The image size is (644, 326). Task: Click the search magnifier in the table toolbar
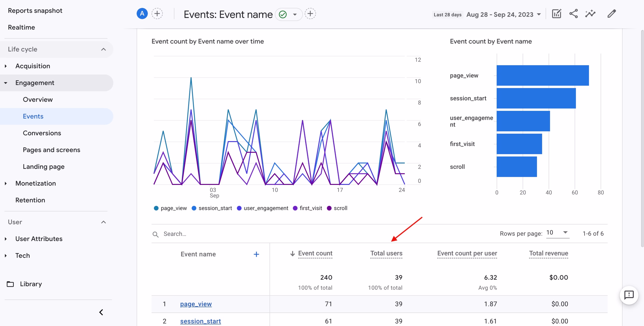pyautogui.click(x=155, y=234)
